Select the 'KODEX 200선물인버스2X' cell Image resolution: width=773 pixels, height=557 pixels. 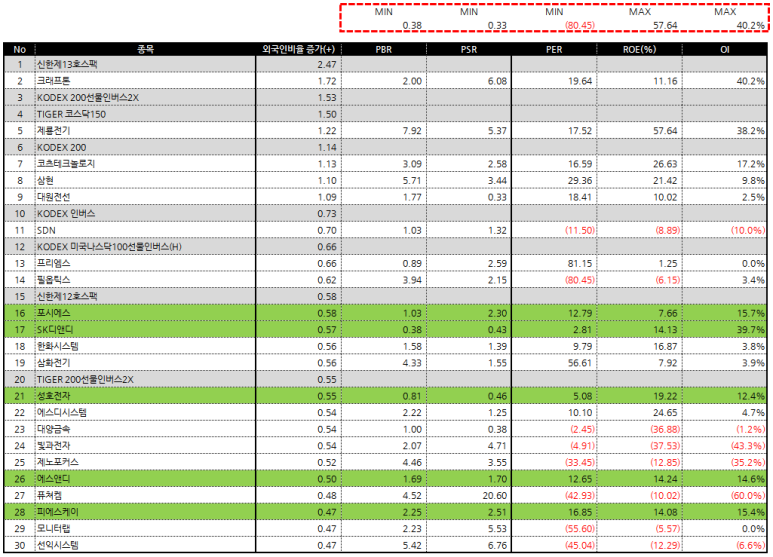coord(145,98)
